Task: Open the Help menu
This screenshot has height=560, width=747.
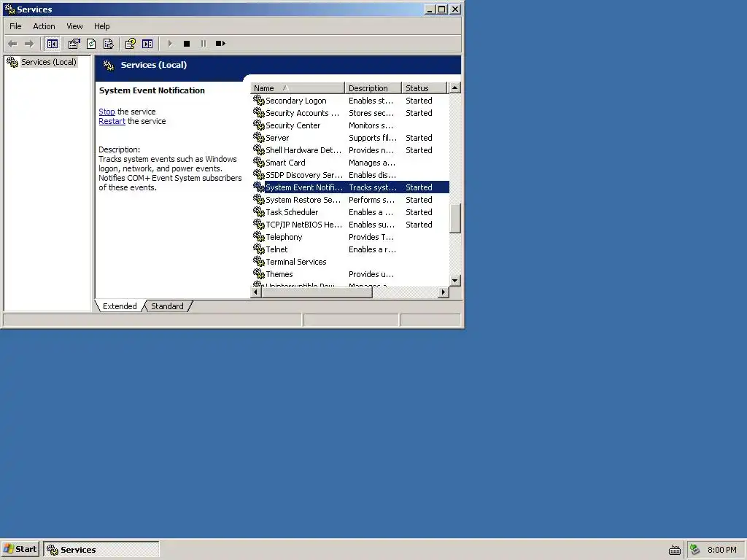Action: coord(101,26)
